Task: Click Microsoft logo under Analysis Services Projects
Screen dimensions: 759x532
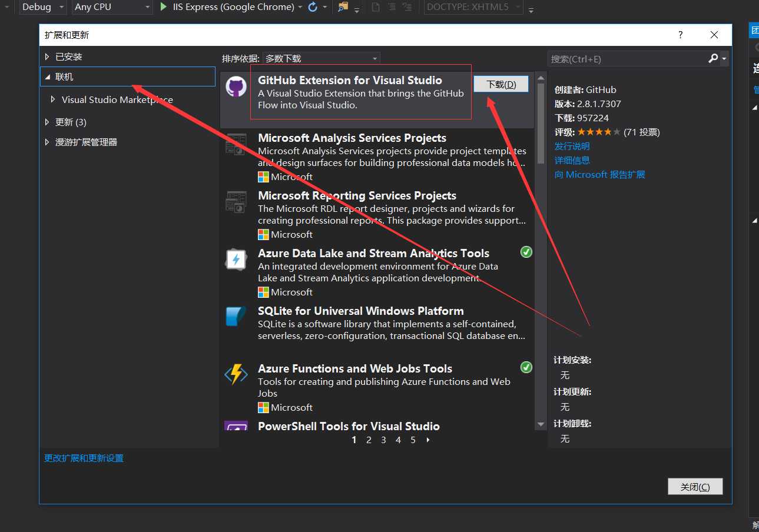Action: [x=263, y=177]
